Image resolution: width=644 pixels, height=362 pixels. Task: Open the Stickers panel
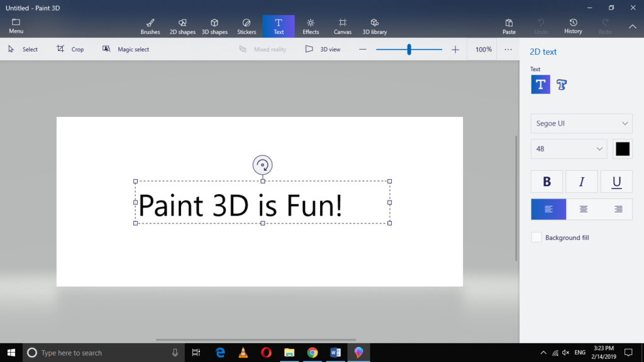(x=247, y=26)
